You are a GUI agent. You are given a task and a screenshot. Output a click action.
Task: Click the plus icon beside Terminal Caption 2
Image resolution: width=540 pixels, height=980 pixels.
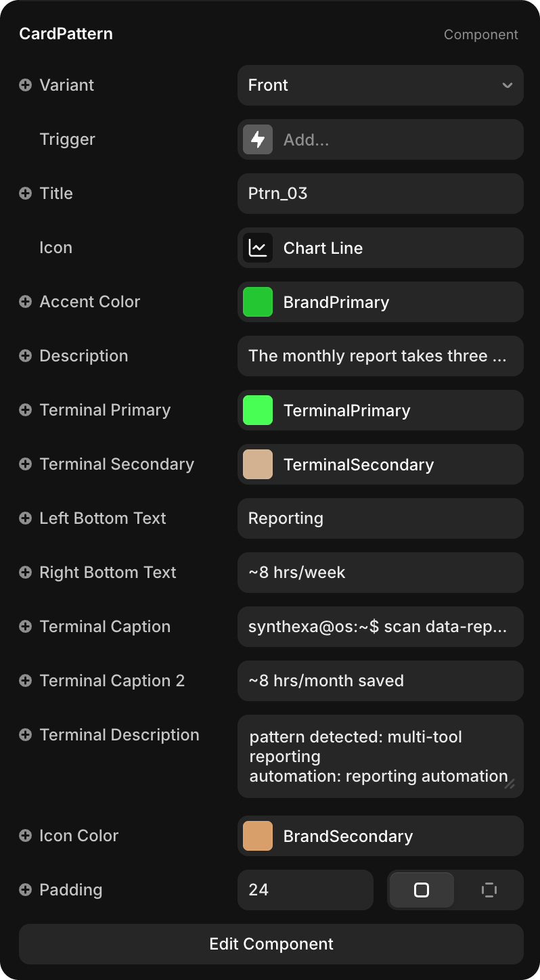(x=25, y=681)
